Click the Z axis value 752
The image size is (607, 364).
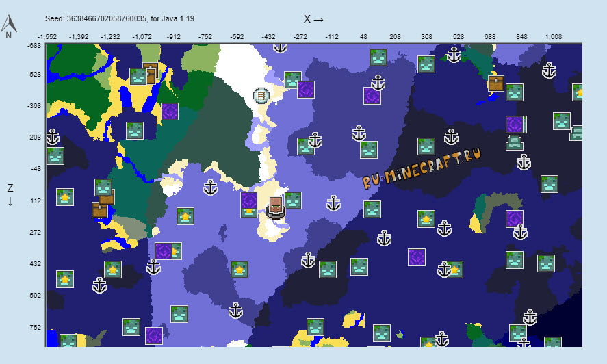pos(35,327)
